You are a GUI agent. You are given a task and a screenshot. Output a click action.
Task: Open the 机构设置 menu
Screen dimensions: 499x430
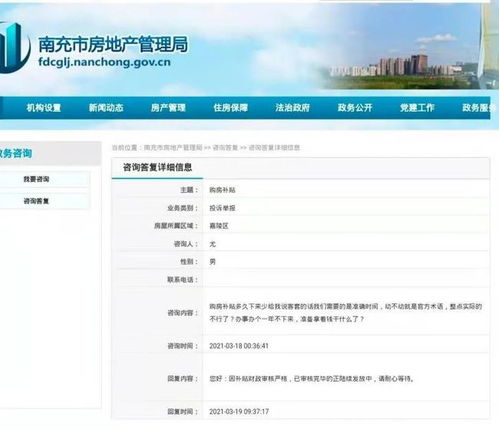(44, 108)
